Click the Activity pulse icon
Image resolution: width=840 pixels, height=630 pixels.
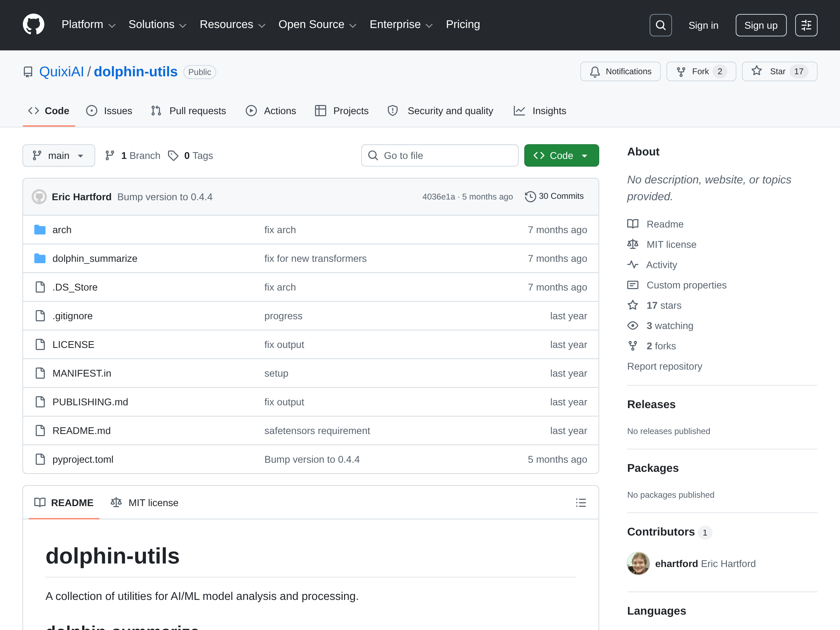point(633,265)
